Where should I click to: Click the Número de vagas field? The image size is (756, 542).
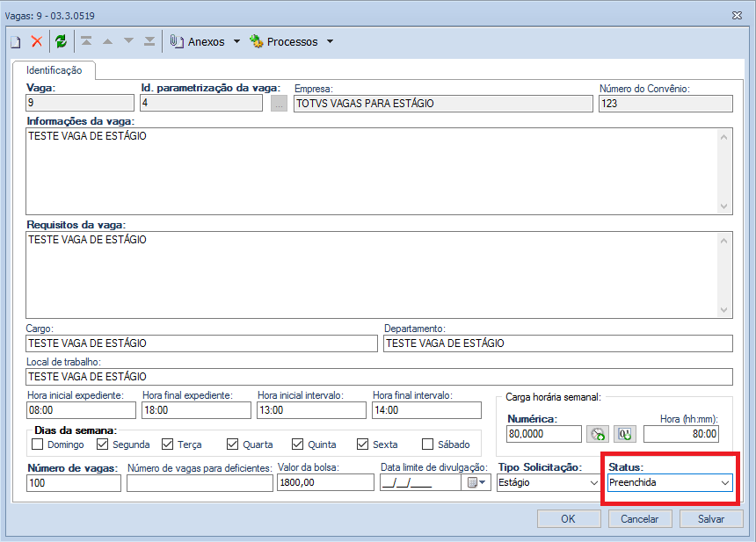coord(74,483)
